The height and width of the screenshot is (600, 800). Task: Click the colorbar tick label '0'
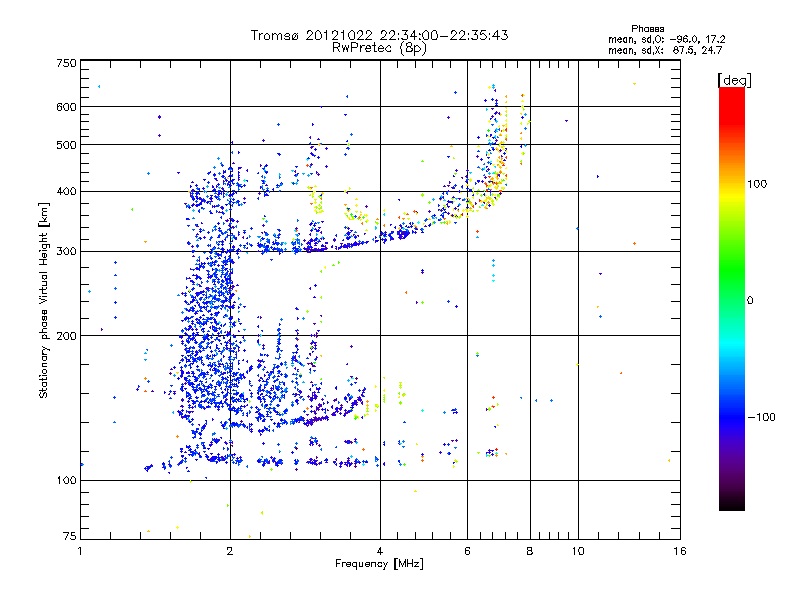pos(750,301)
